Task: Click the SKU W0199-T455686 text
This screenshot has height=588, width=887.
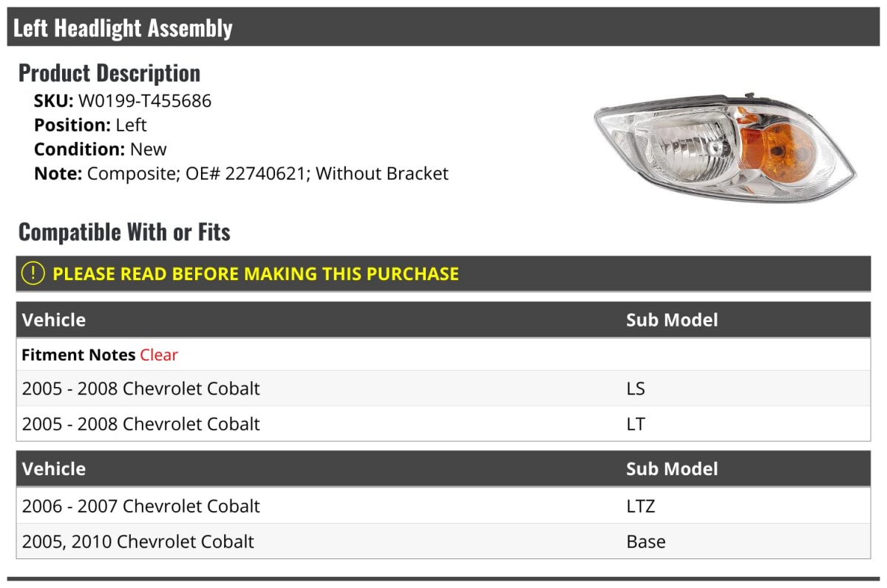Action: point(123,100)
